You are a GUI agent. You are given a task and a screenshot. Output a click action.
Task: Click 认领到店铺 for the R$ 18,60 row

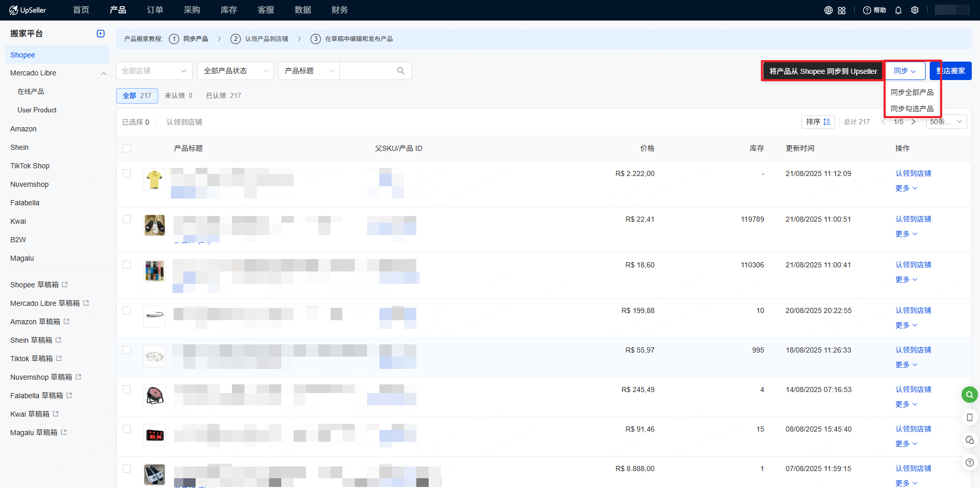click(x=913, y=265)
